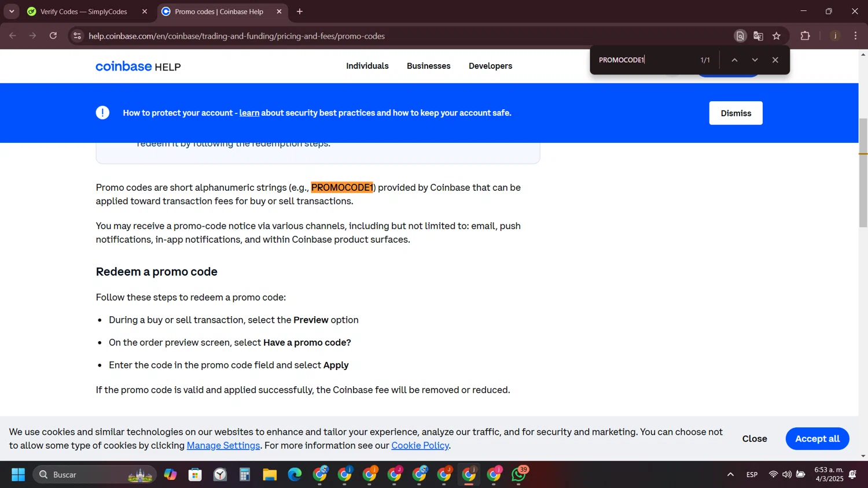Jump to previous find result
This screenshot has width=868, height=488.
click(x=734, y=60)
